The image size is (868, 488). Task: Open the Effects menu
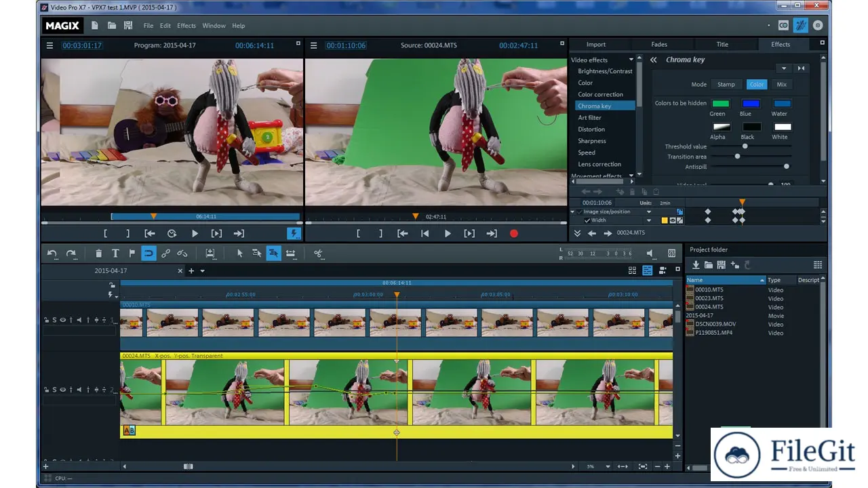coord(186,26)
